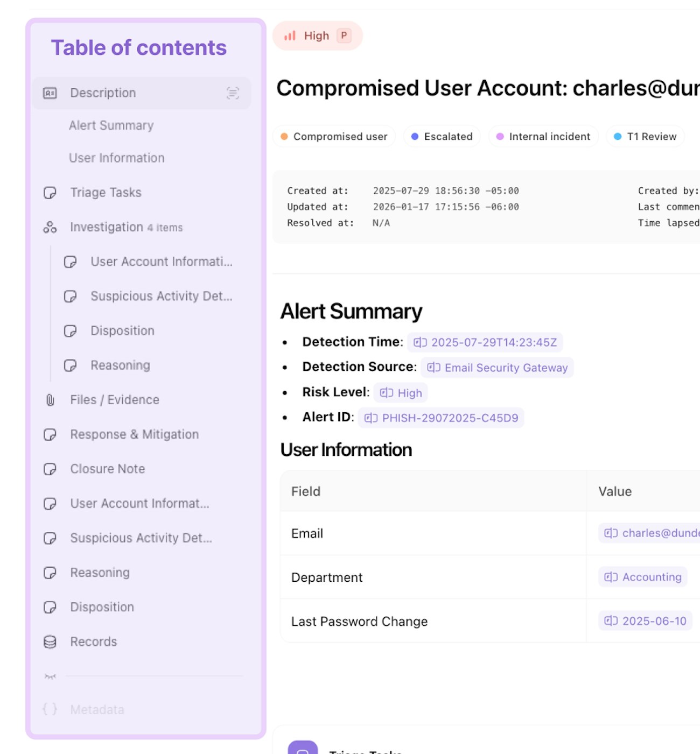Image resolution: width=700 pixels, height=754 pixels.
Task: Click the paperclip Files / Evidence icon
Action: [x=50, y=400]
